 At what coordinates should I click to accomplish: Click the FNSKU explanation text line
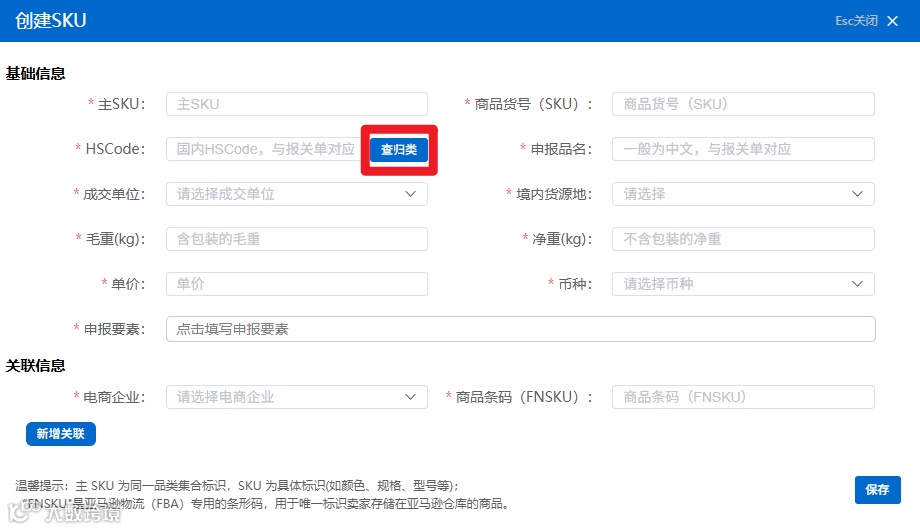(x=267, y=504)
